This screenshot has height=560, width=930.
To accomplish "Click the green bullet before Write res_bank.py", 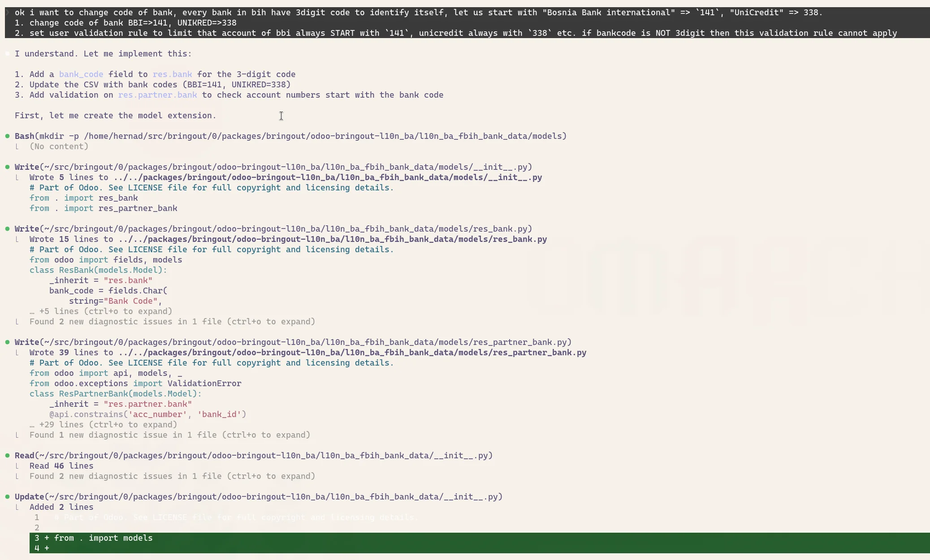I will coord(8,229).
